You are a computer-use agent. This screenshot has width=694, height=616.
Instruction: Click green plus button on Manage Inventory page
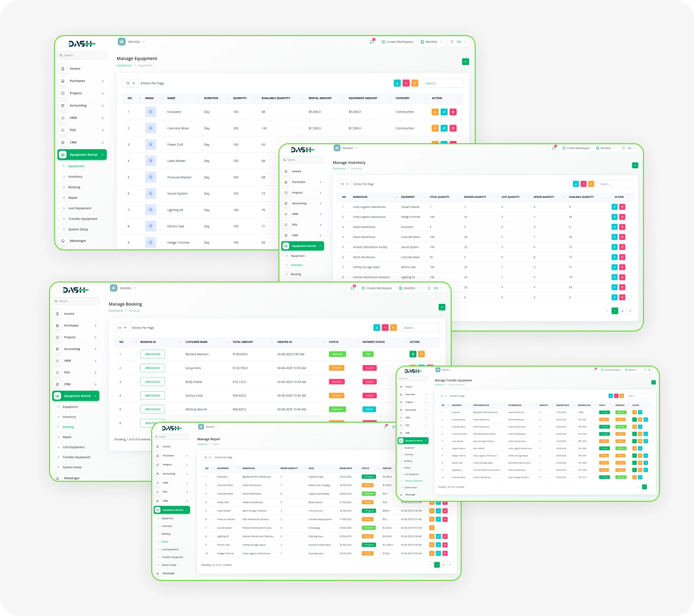[x=635, y=165]
